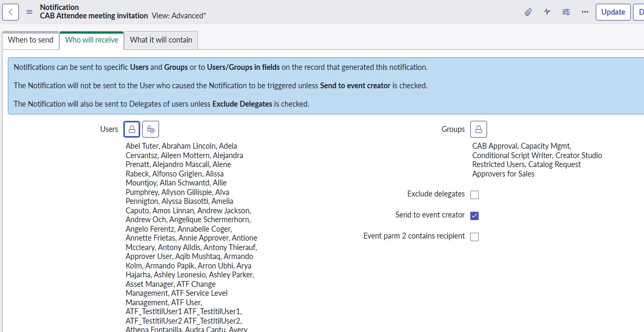
Task: Open the personalize form sliders icon
Action: pos(566,12)
